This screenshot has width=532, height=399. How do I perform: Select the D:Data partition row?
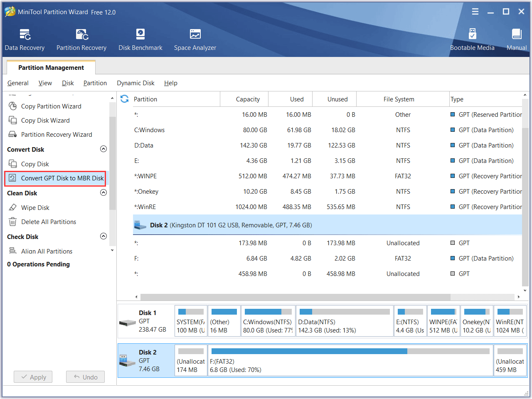coord(328,145)
